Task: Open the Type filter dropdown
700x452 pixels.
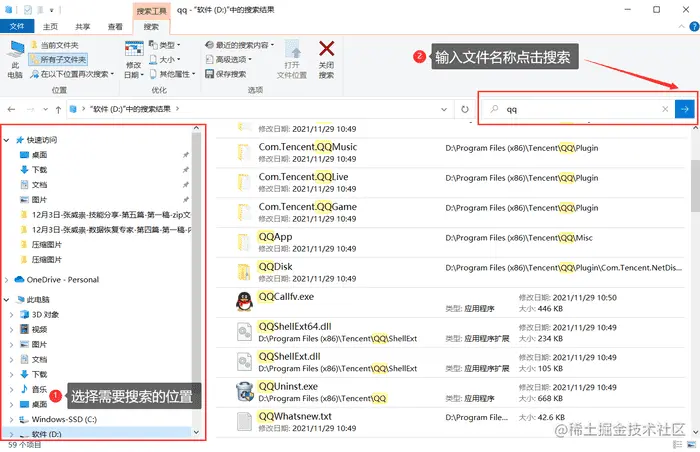Action: pyautogui.click(x=164, y=45)
